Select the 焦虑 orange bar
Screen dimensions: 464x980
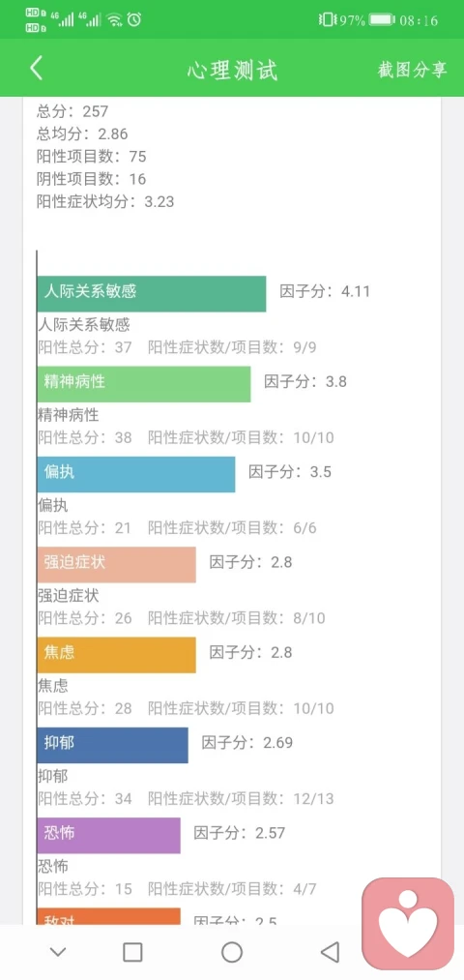[117, 655]
